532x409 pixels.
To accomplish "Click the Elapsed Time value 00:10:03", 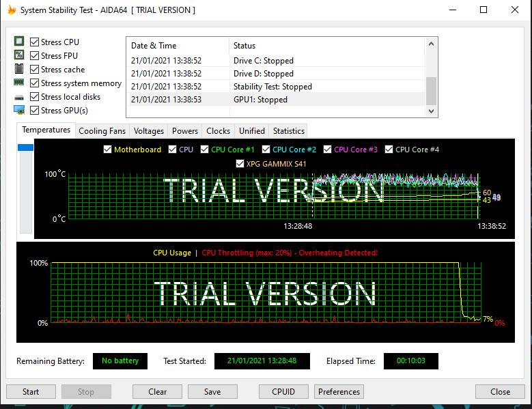I will tap(411, 361).
